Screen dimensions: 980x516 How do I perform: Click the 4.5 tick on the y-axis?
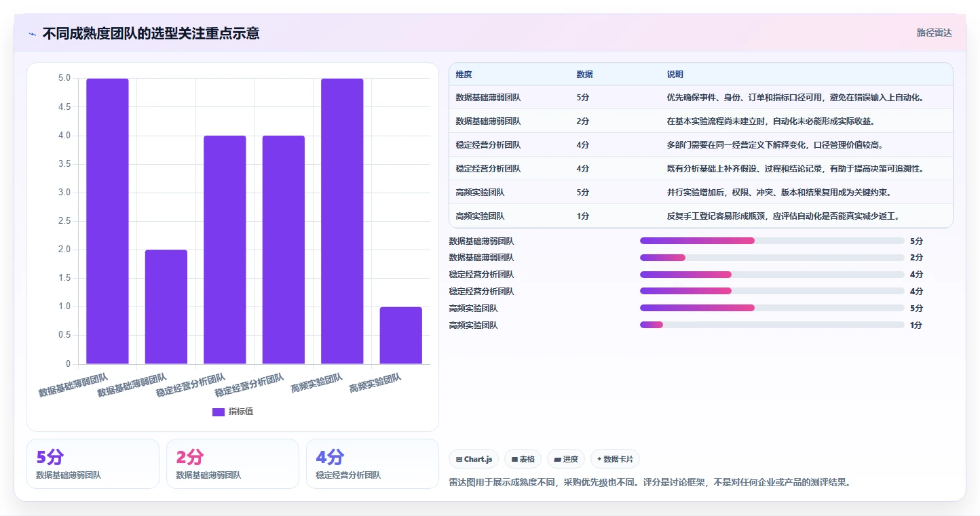click(x=64, y=106)
